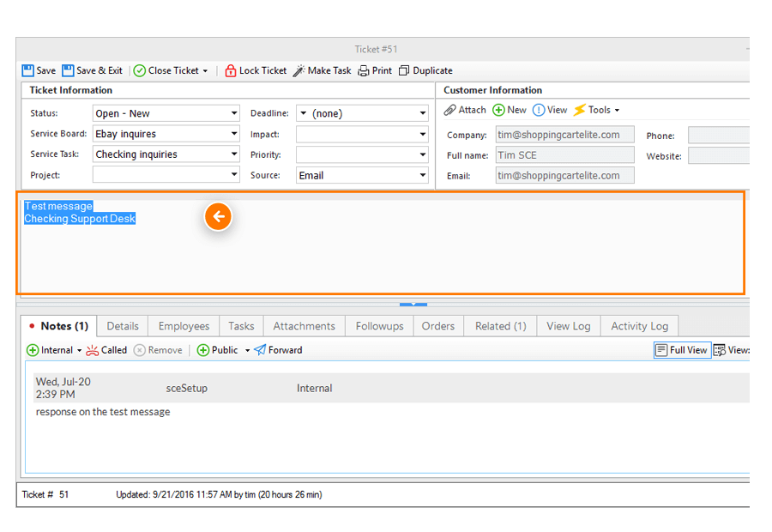Image resolution: width=772 pixels, height=532 pixels.
Task: Switch to the Tasks tab
Action: [x=241, y=326]
